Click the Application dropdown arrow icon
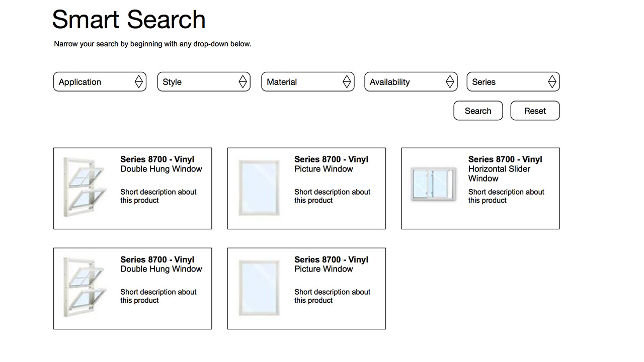Viewport: 644px width, 362px height. tap(139, 82)
